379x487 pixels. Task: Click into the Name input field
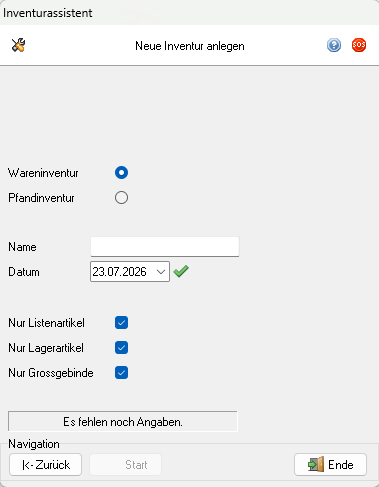click(x=165, y=247)
